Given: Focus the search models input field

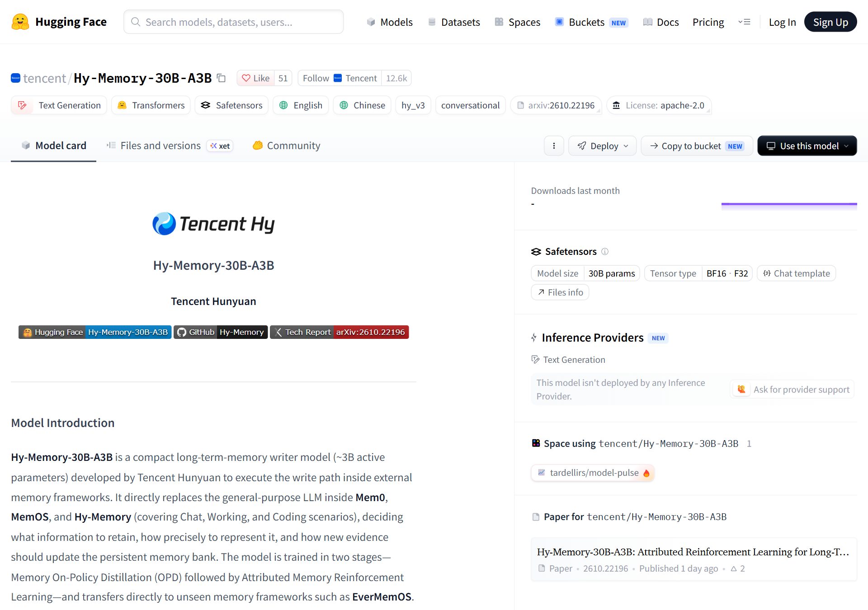Looking at the screenshot, I should (x=234, y=22).
